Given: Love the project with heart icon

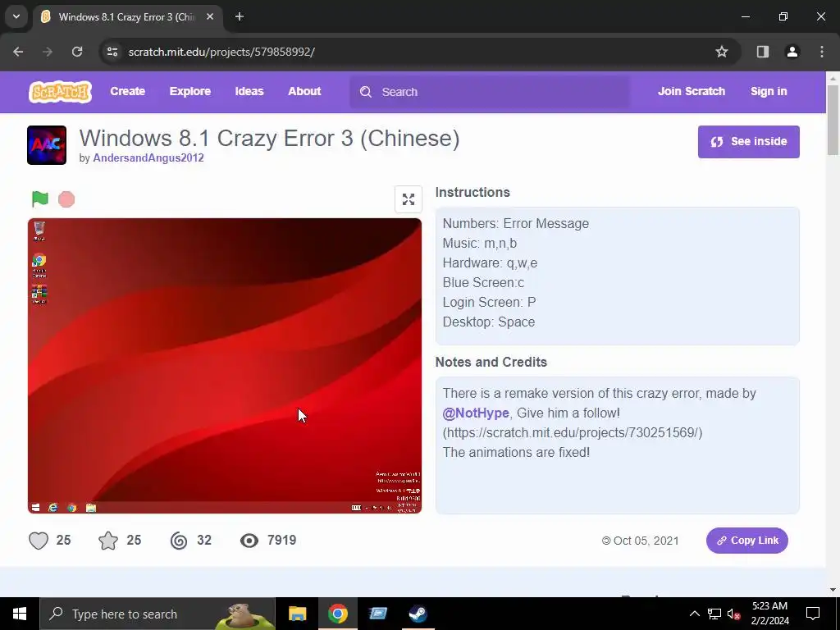Looking at the screenshot, I should coord(39,541).
